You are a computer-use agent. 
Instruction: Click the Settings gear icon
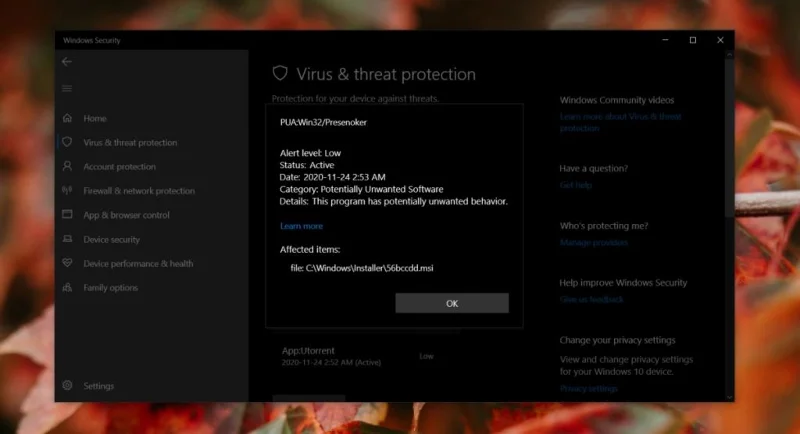pos(67,385)
